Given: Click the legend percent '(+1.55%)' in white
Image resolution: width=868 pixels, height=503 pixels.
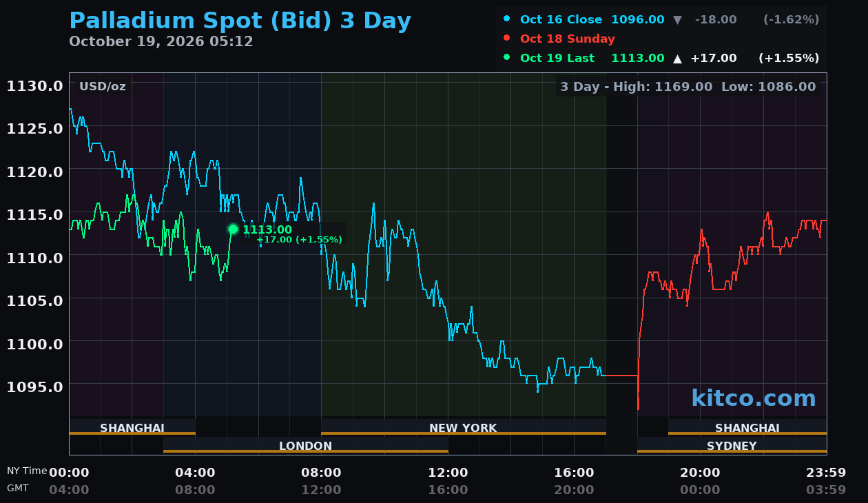Looking at the screenshot, I should coord(789,59).
